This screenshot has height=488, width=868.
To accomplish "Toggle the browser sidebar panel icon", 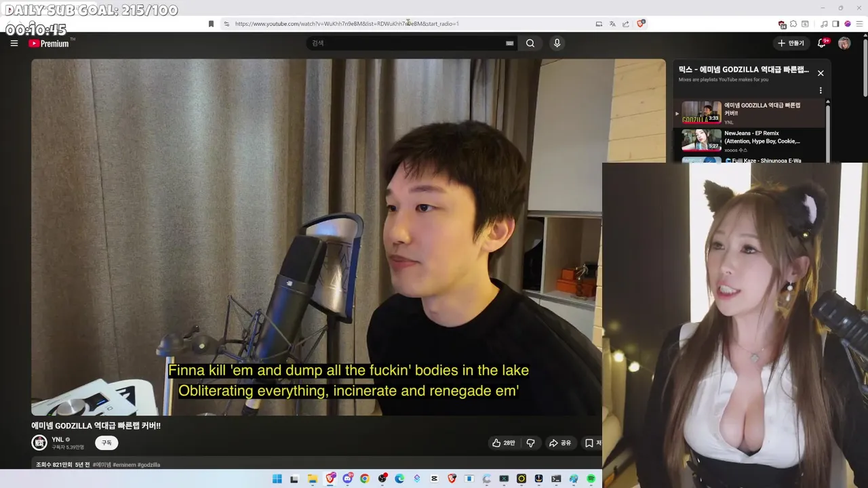I will [835, 24].
